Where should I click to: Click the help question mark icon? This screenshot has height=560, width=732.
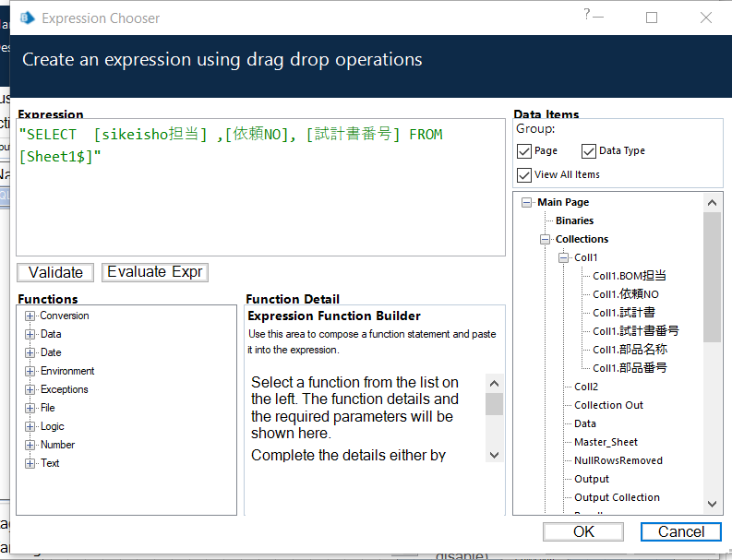587,15
